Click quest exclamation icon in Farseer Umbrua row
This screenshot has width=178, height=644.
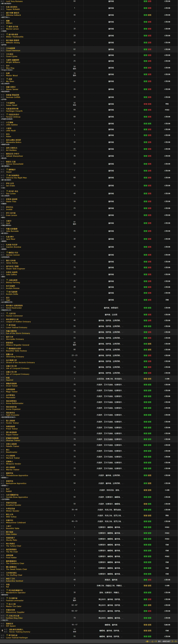7,115
